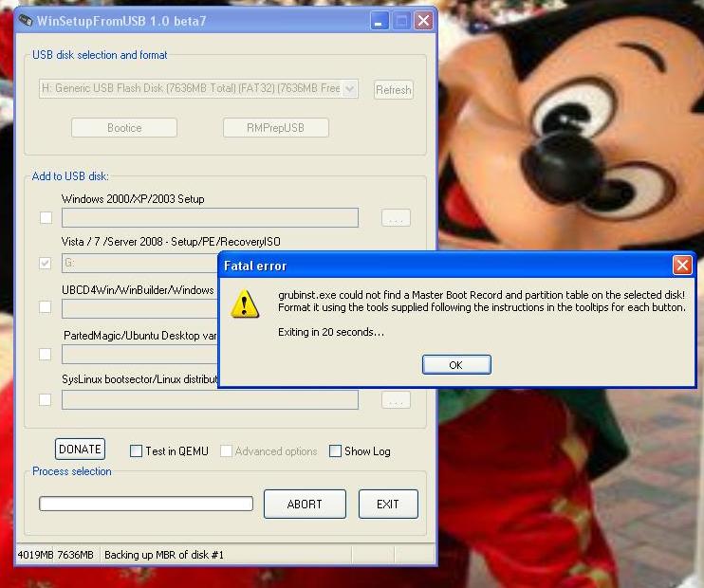The image size is (704, 588).
Task: Enable the SysLinux bootsector checkbox
Action: point(45,399)
